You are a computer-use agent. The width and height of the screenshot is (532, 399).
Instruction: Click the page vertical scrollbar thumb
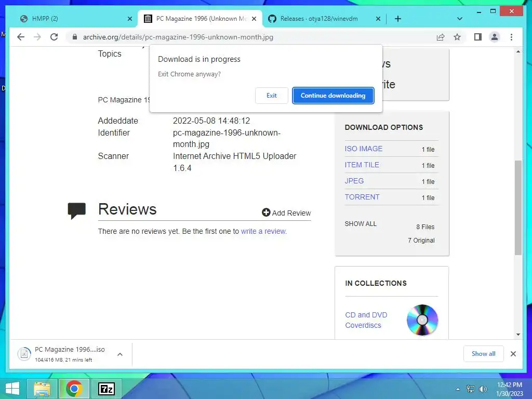(518, 207)
